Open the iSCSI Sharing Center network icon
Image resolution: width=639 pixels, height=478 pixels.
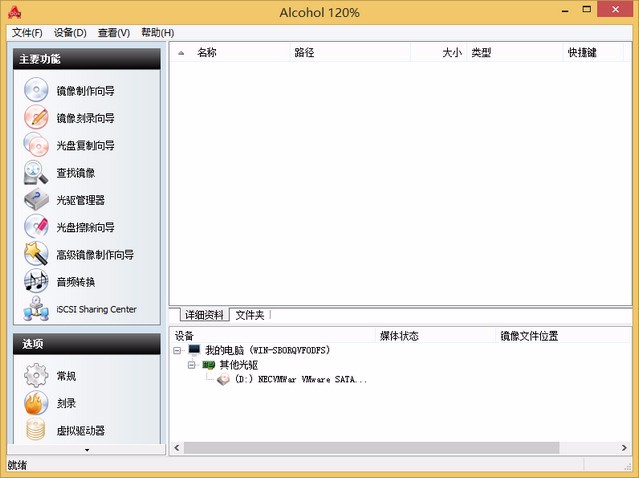coord(36,308)
